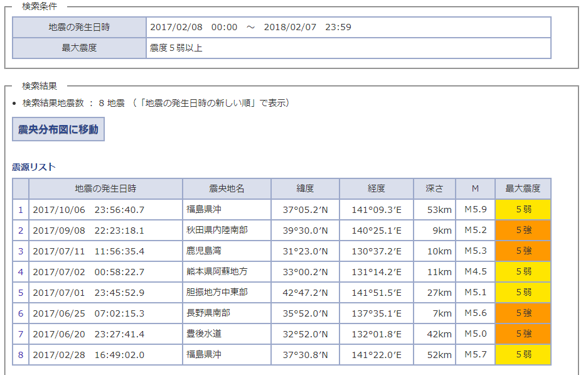Select orange 5強 cell for 秋田県内陸南部
The width and height of the screenshot is (588, 375).
coord(523,231)
